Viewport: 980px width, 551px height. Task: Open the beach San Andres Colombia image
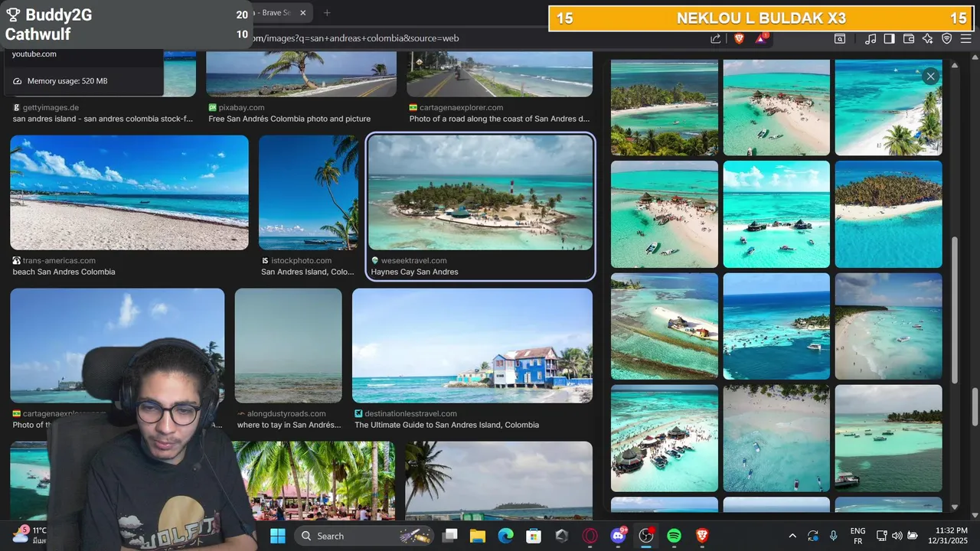[x=129, y=192]
